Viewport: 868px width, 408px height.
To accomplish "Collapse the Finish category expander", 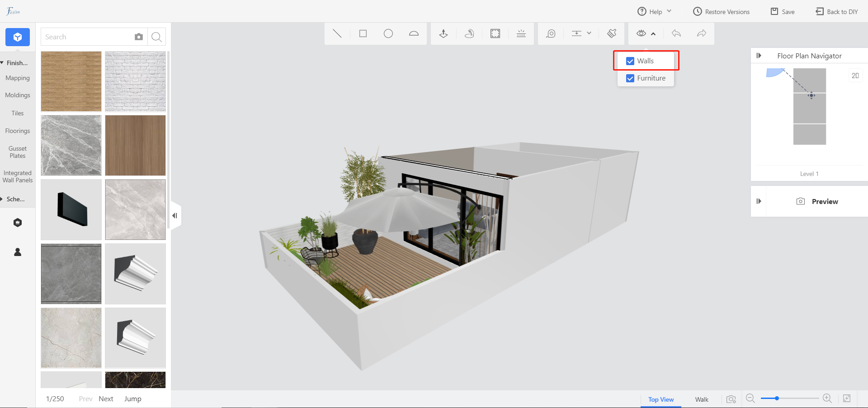I will 2,63.
